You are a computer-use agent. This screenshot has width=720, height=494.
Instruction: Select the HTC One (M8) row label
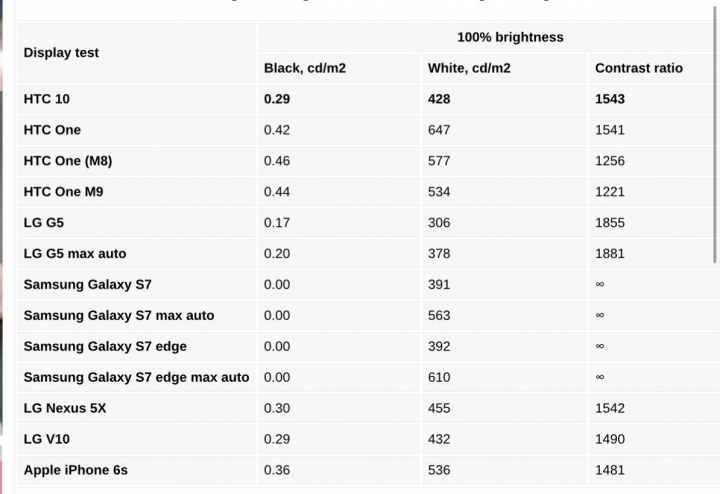(68, 161)
